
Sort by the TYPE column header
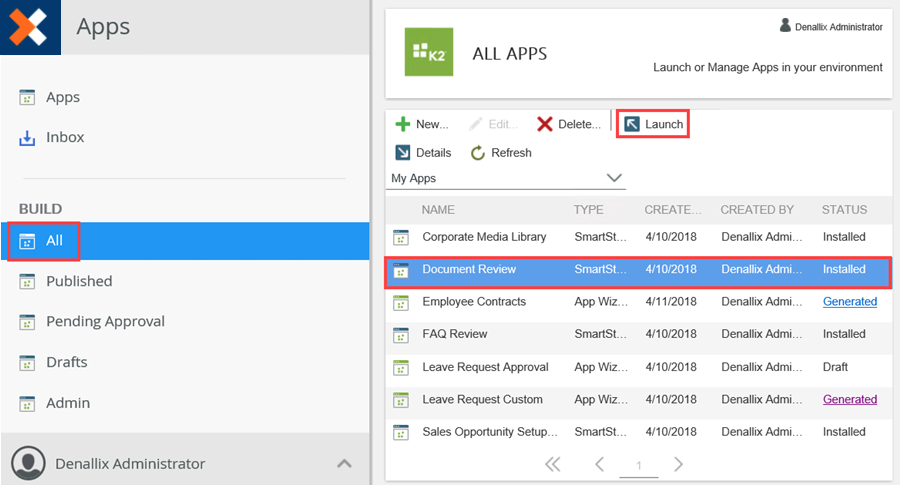[588, 210]
